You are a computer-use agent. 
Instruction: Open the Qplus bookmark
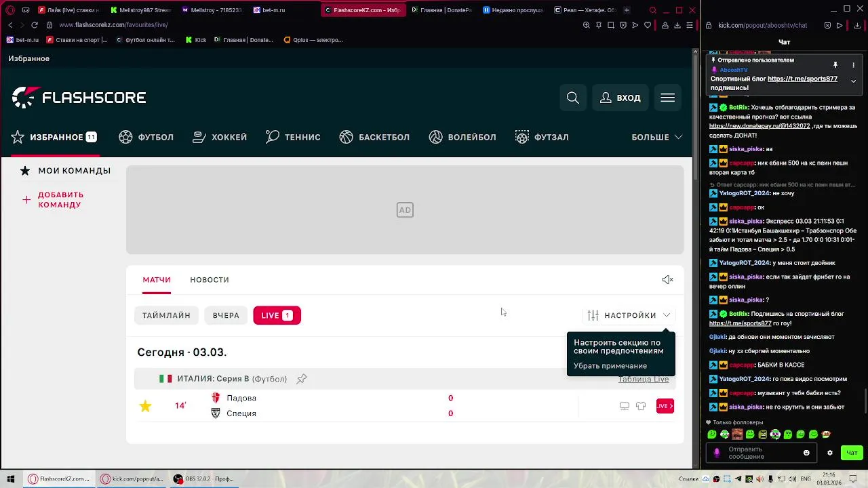[313, 40]
